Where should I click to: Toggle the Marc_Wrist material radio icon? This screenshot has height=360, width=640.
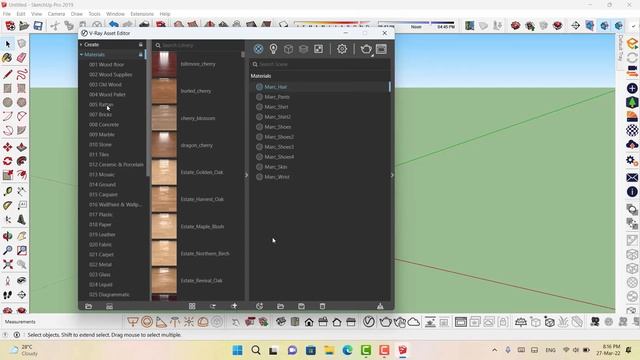pyautogui.click(x=259, y=177)
